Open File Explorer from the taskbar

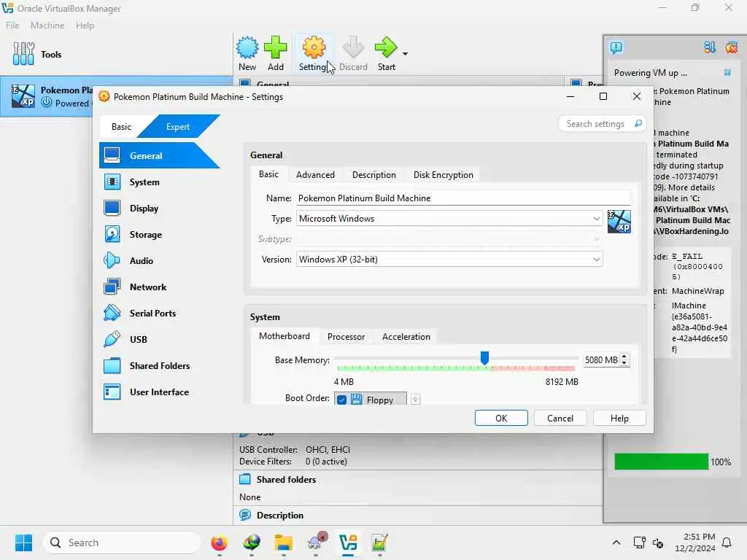point(284,542)
